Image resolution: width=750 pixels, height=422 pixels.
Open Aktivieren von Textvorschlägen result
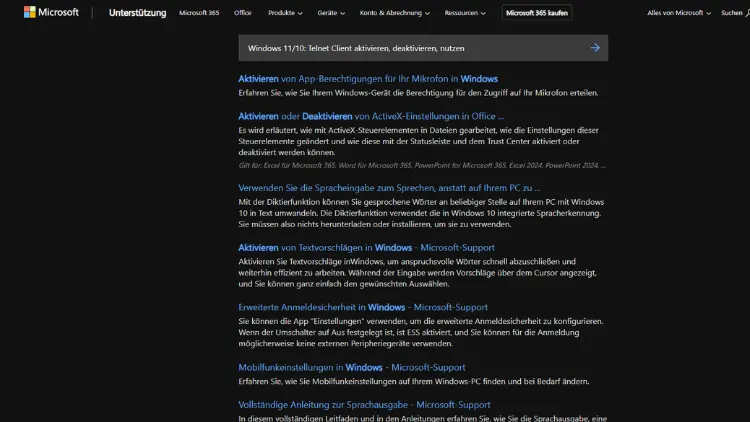point(366,248)
